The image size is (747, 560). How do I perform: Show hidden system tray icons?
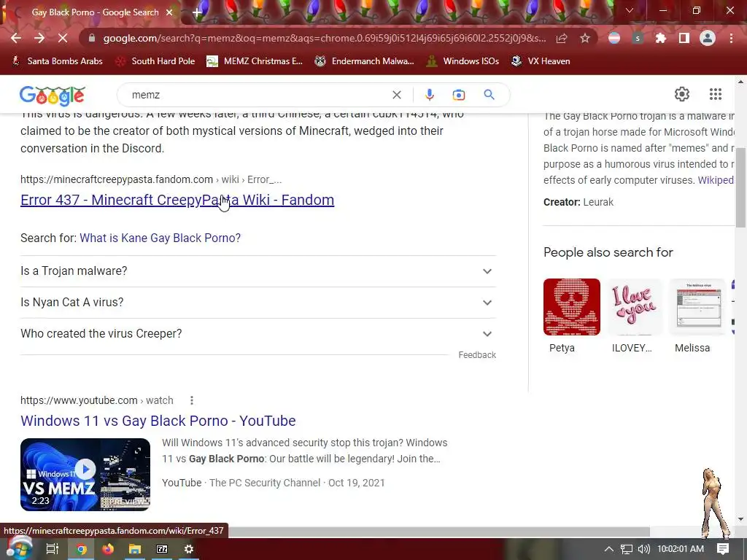tap(609, 549)
